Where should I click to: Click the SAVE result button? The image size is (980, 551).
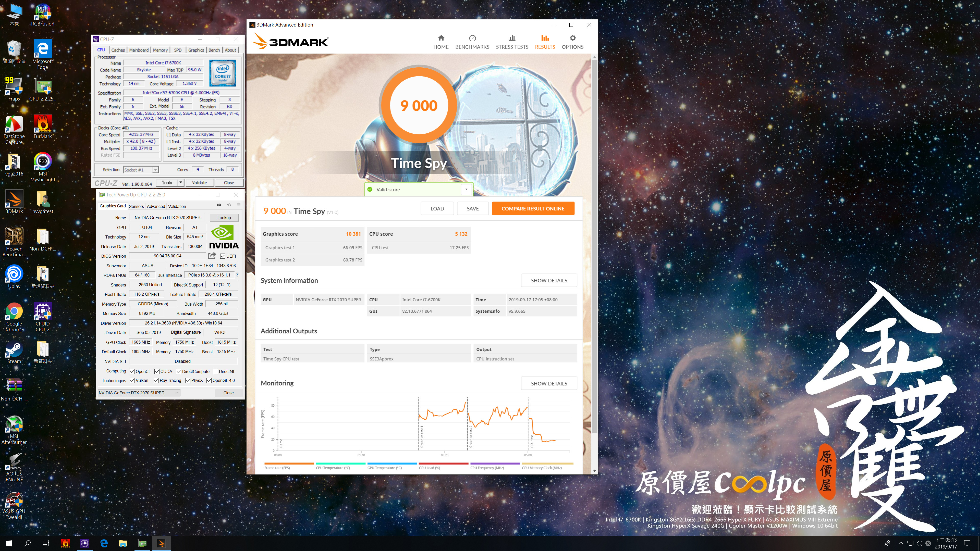click(472, 208)
